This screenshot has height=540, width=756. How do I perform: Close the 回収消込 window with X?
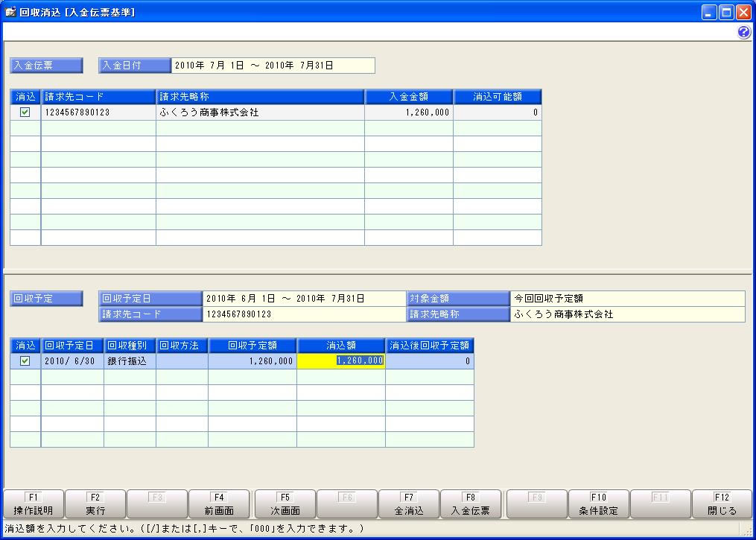click(x=743, y=13)
